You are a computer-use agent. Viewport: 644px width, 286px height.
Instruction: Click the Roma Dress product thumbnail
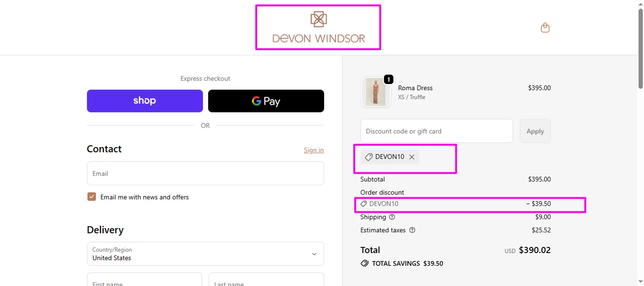(x=376, y=92)
